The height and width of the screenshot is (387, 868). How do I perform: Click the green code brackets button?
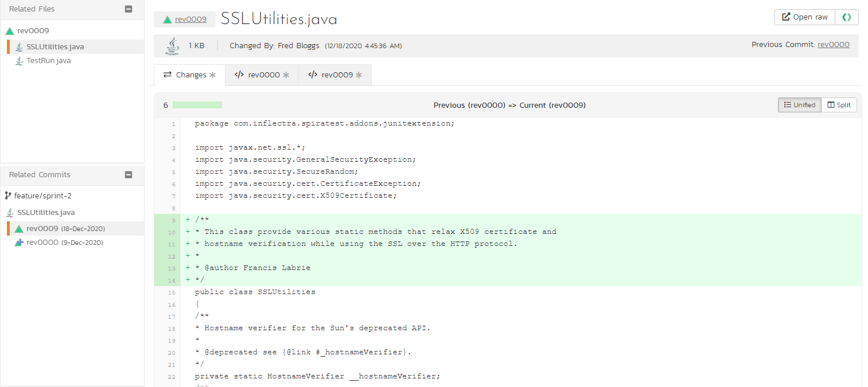point(847,17)
